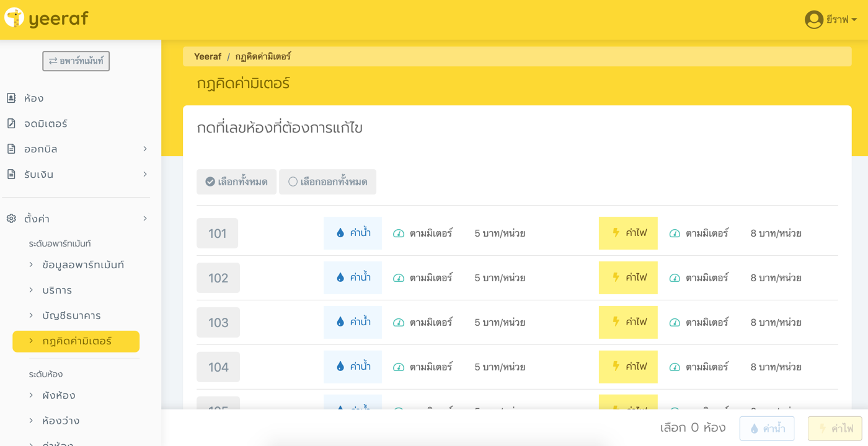
Task: Click the อพาร์ทเม้นท์ switch button
Action: [x=76, y=61]
